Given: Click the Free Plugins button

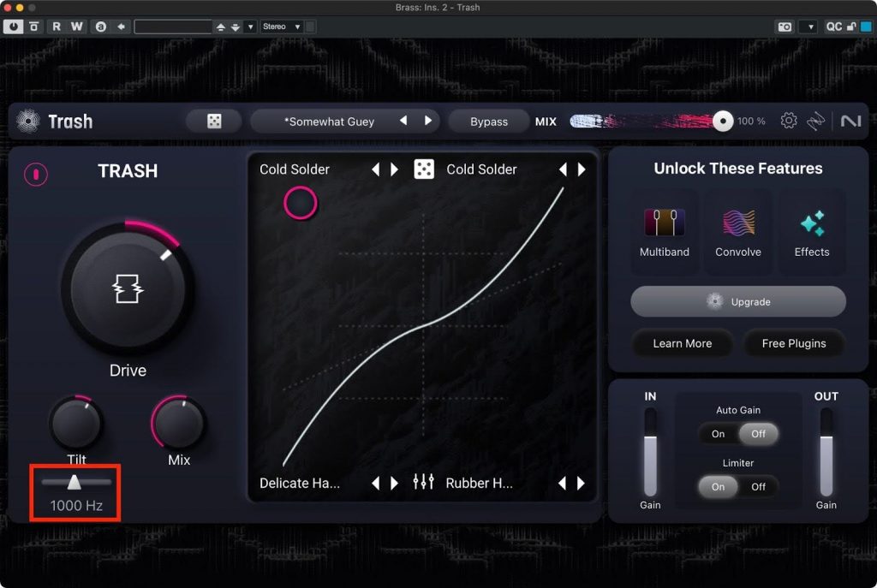Looking at the screenshot, I should click(794, 343).
